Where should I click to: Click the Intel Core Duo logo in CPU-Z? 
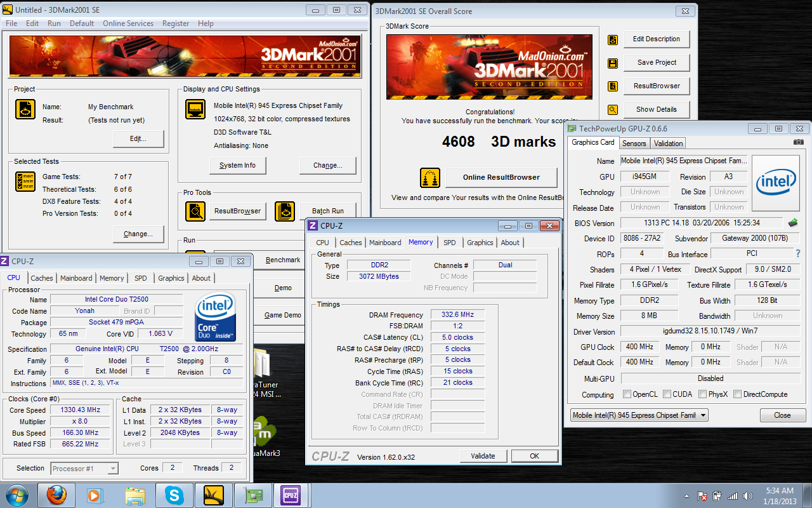(216, 317)
